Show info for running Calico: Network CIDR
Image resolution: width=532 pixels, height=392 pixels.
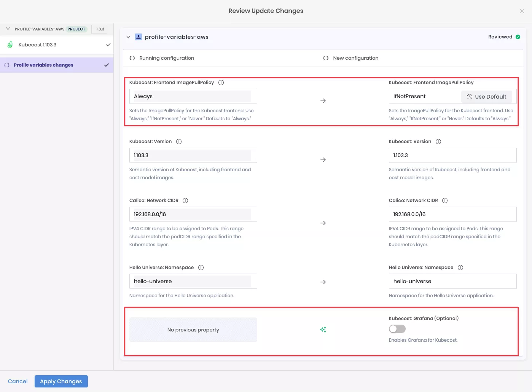pos(185,201)
